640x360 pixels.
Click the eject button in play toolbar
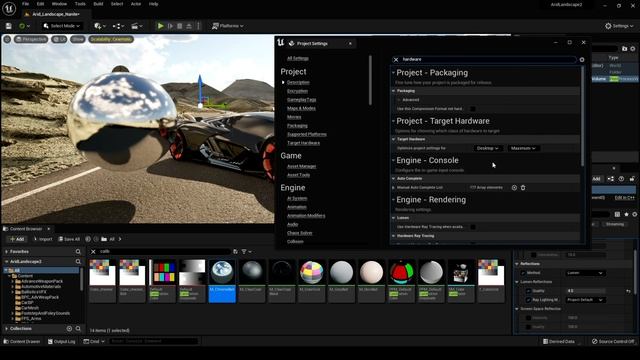click(x=189, y=26)
